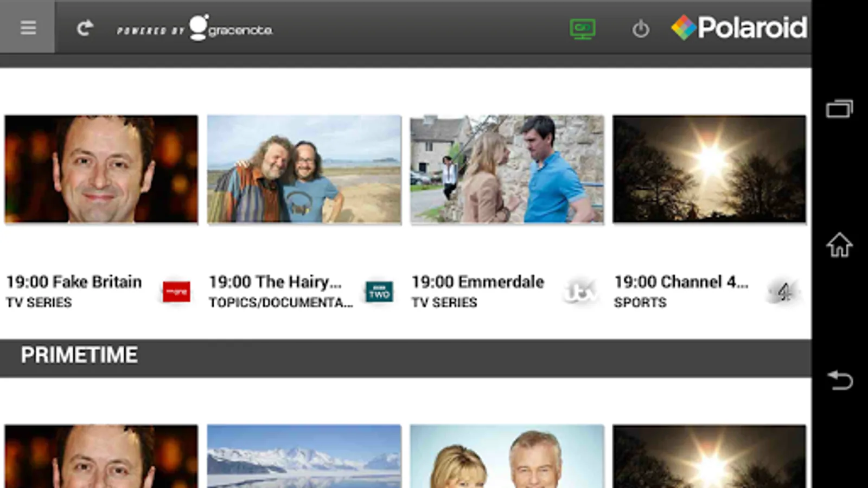Tap the refresh arrow icon
Screen dimensions: 868x488
pos(85,28)
